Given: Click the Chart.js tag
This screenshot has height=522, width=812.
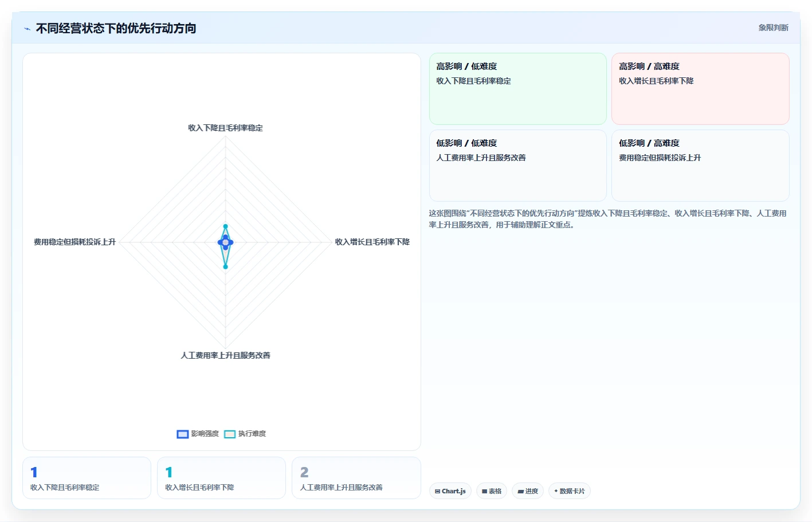Looking at the screenshot, I should point(450,491).
